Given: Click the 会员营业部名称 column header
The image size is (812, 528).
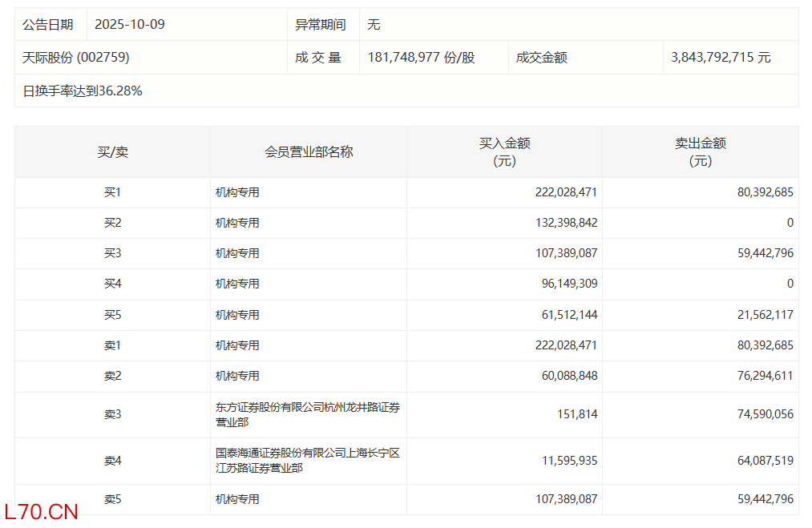Looking at the screenshot, I should click(x=309, y=151).
